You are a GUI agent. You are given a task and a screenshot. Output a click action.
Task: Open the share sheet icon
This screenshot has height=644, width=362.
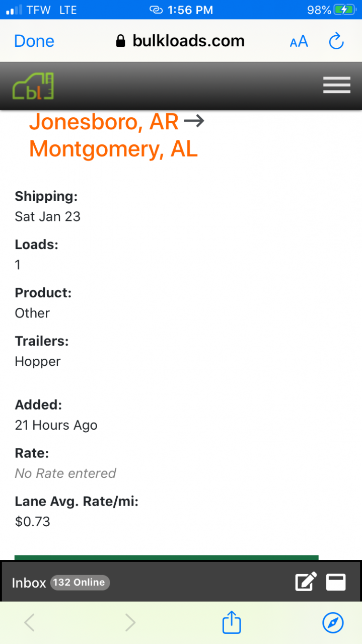pos(232,622)
